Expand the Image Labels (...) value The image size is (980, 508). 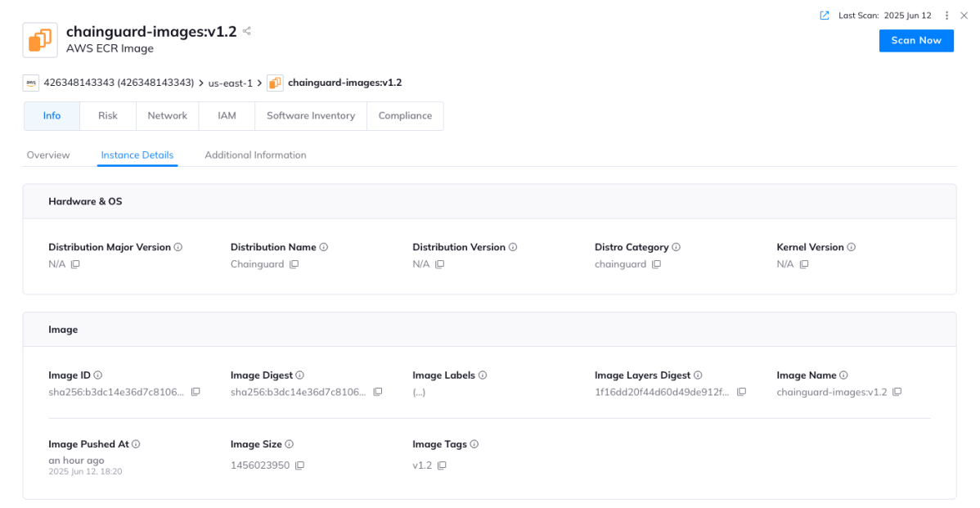point(419,393)
